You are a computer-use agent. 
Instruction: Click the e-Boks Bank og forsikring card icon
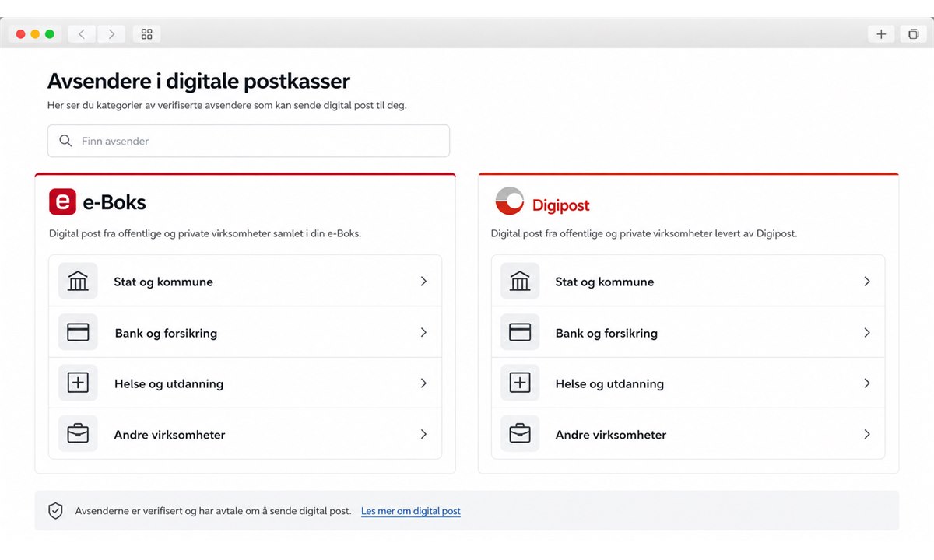coord(78,332)
